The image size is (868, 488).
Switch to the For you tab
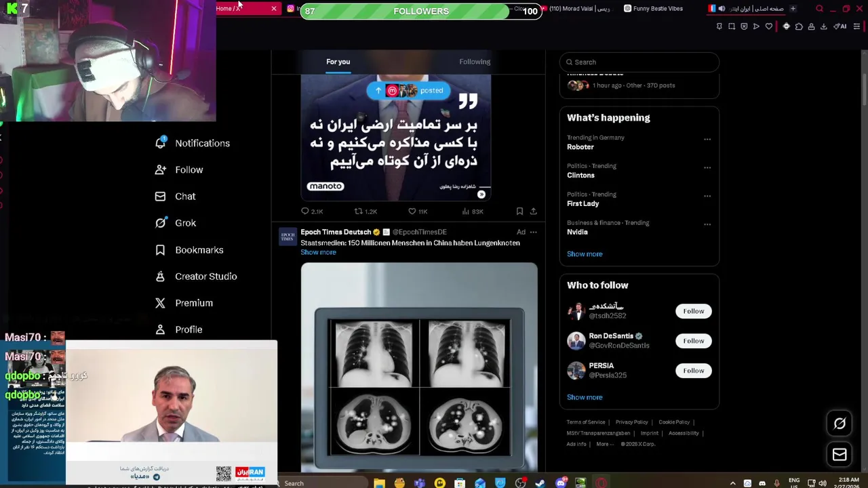click(x=338, y=62)
